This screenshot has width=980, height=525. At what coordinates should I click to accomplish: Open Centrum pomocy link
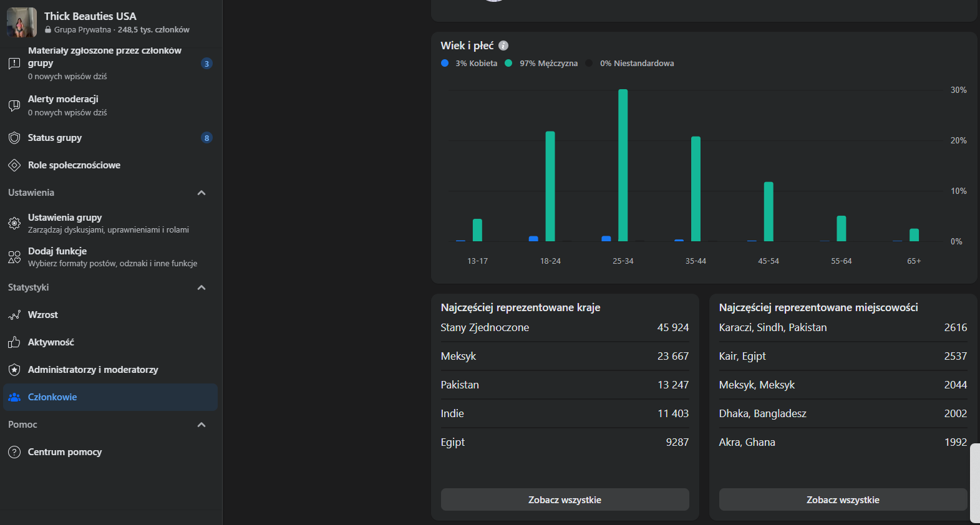pos(65,452)
